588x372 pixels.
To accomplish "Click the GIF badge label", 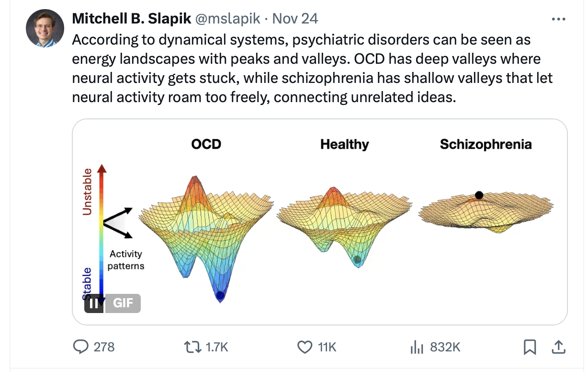I will coord(123,303).
